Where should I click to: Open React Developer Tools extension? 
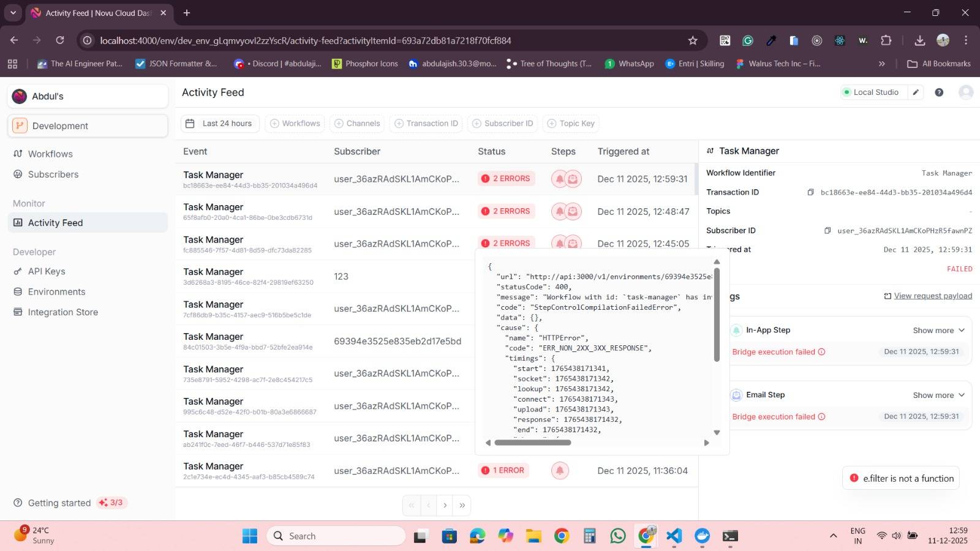pyautogui.click(x=840, y=40)
